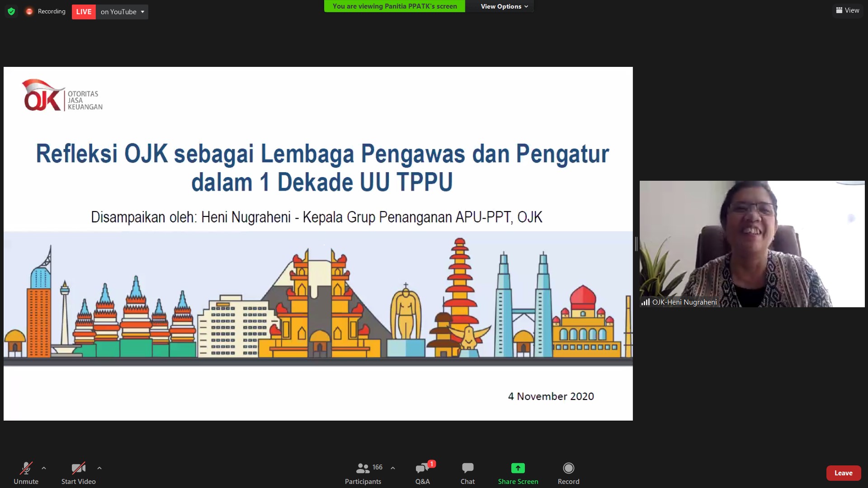868x488 pixels.
Task: Click the 166 participant count
Action: tap(377, 467)
